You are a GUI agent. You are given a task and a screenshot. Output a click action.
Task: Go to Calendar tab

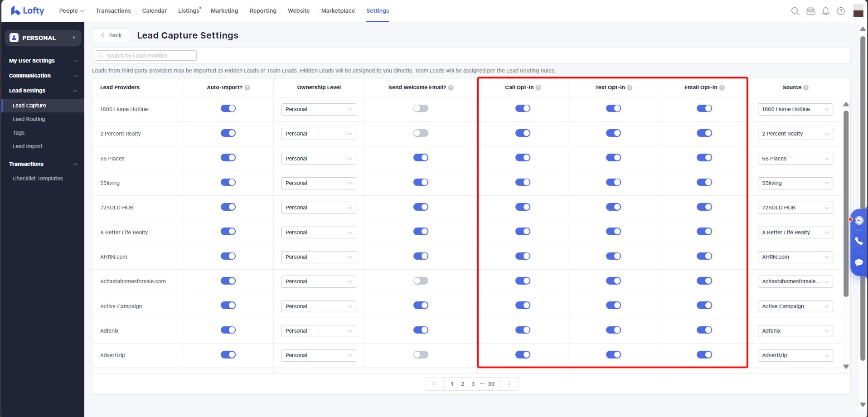(x=155, y=11)
